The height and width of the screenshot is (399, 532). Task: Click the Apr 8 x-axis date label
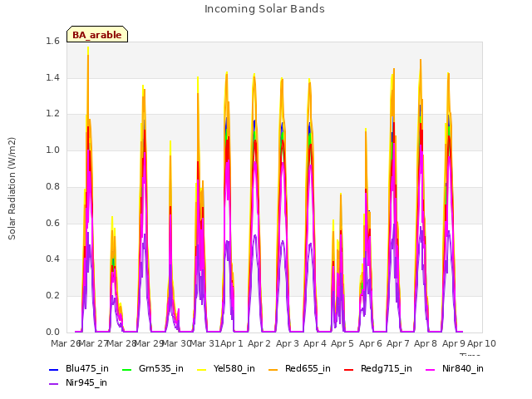(x=426, y=343)
